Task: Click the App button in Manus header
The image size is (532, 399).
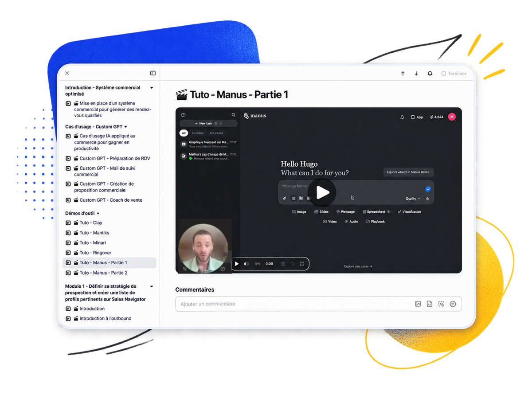Action: pyautogui.click(x=417, y=117)
